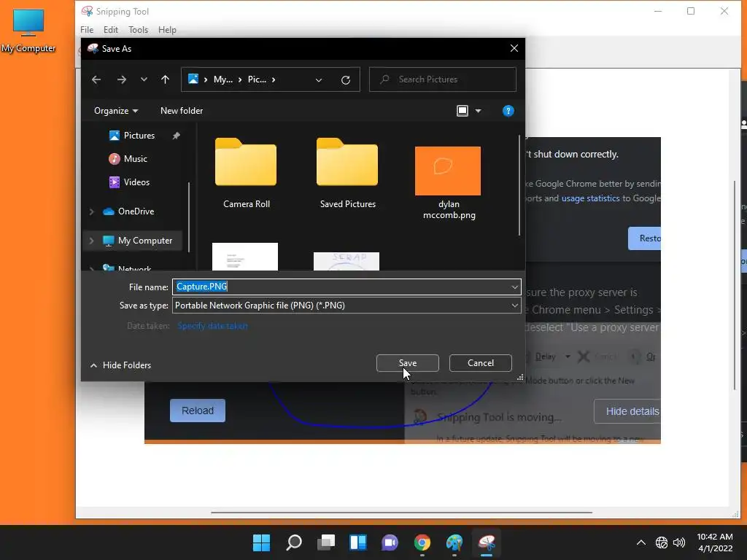Open taskbar Search

294,542
